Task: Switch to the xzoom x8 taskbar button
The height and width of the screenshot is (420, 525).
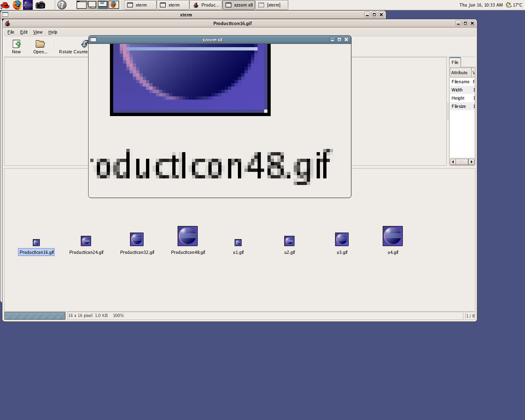Action: click(239, 5)
